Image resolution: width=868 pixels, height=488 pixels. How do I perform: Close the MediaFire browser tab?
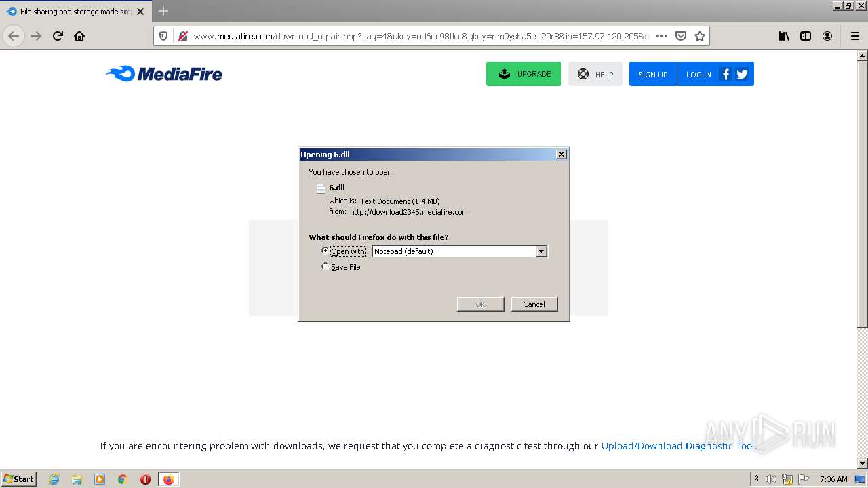click(140, 12)
